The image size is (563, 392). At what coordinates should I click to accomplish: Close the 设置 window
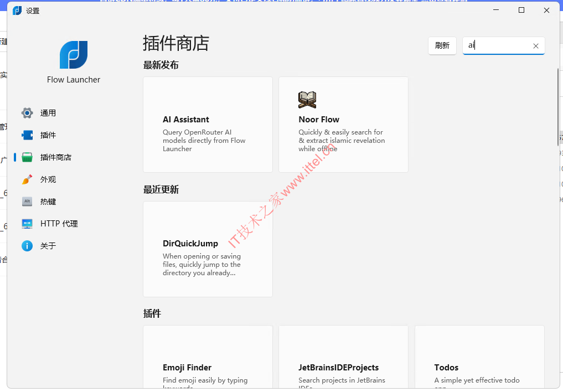point(546,10)
